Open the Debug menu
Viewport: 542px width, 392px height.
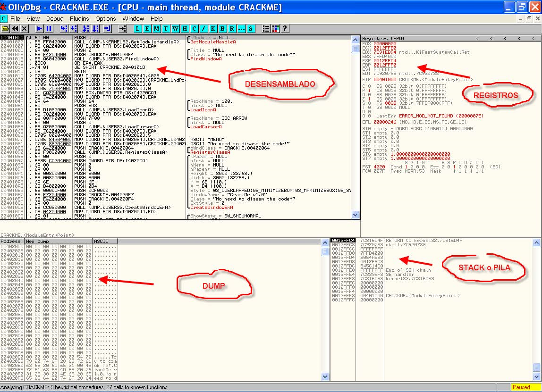[55, 19]
